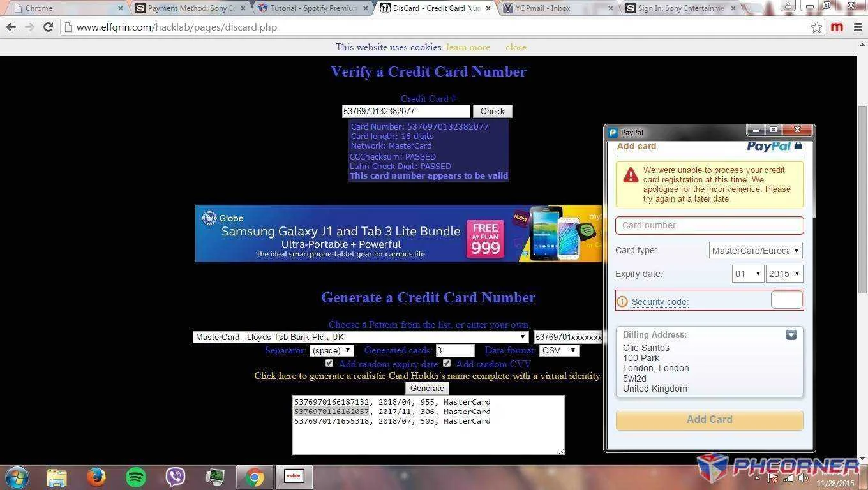The width and height of the screenshot is (868, 490).
Task: Open the Separator dropdown
Action: click(x=331, y=350)
